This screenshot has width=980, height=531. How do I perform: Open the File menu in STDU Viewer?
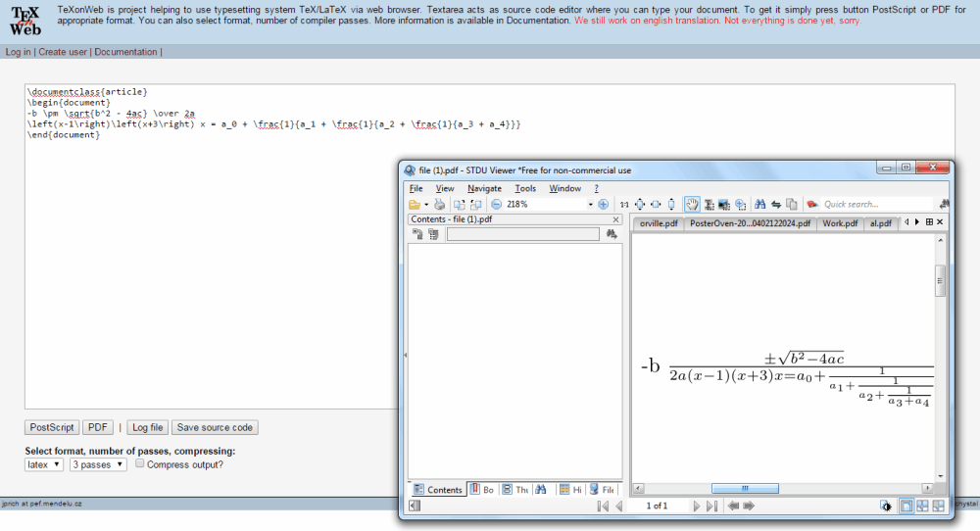[416, 188]
